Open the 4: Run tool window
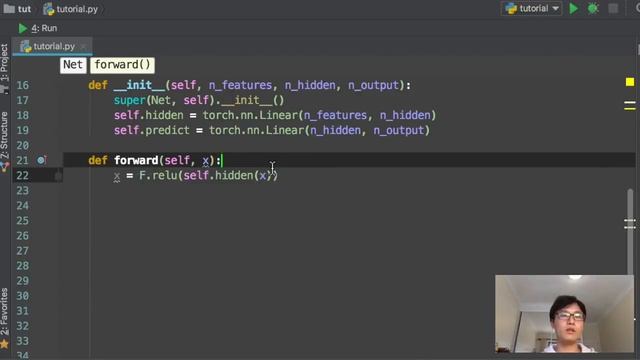 click(x=38, y=28)
